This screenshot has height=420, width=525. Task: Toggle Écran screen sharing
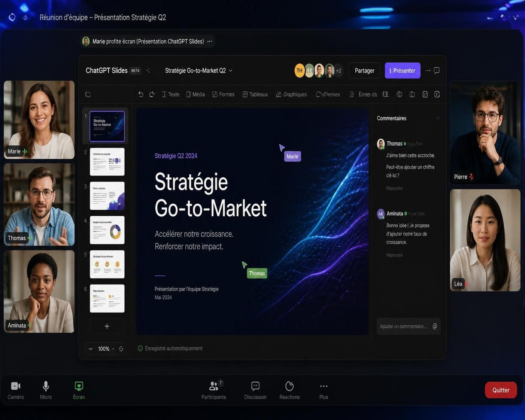[79, 390]
